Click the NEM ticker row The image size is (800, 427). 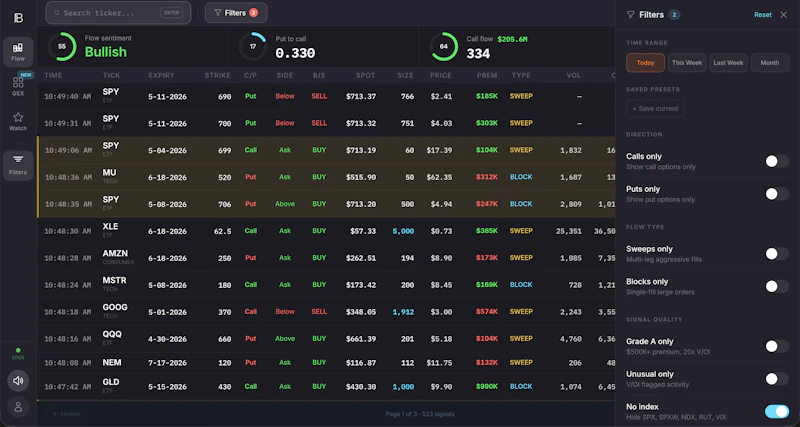click(327, 363)
